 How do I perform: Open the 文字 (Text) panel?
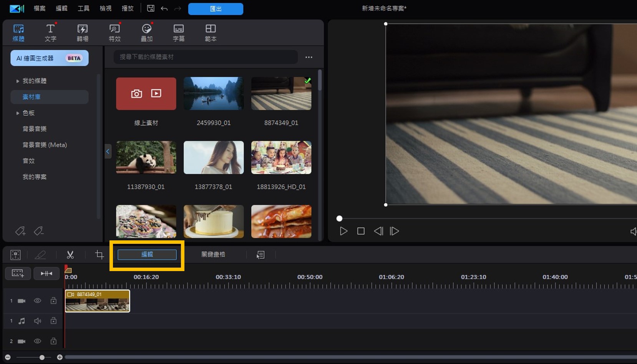50,32
